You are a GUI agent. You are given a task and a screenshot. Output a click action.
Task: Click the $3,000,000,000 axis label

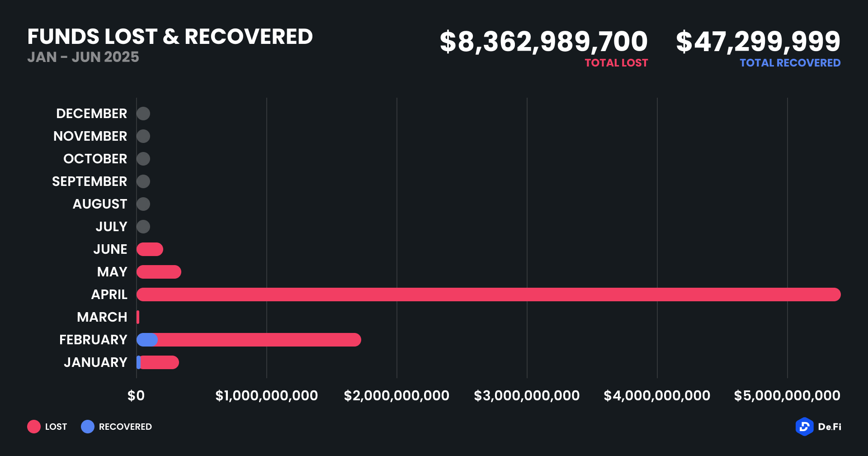point(527,396)
